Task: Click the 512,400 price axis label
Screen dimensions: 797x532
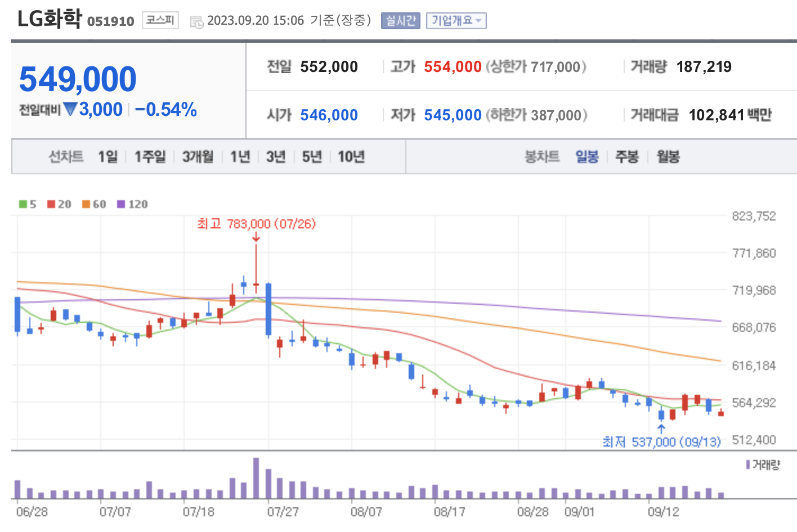Action: coord(754,440)
